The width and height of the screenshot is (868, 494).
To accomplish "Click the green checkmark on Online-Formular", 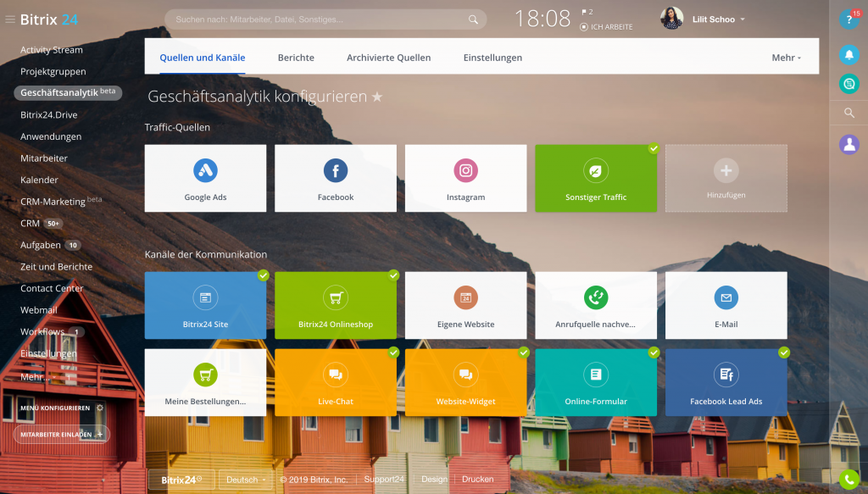I will point(654,352).
